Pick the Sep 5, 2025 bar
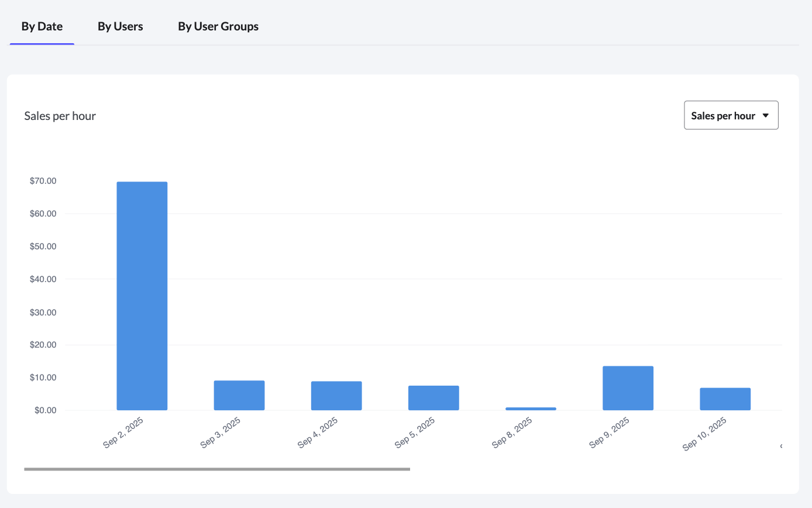Image resolution: width=812 pixels, height=508 pixels. [433, 398]
